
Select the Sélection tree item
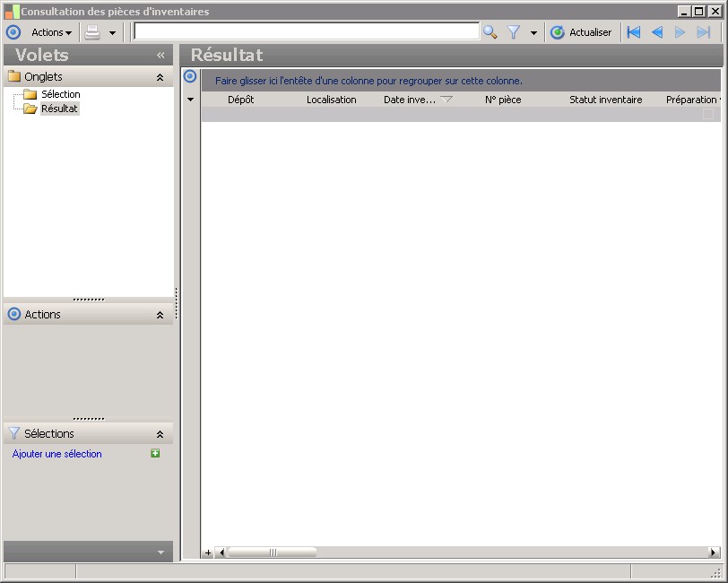tap(60, 94)
